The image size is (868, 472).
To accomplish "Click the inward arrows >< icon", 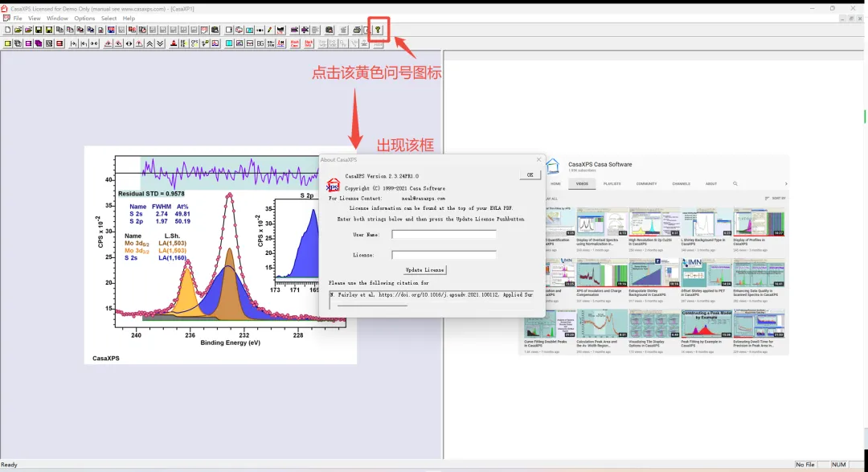I will pyautogui.click(x=94, y=43).
